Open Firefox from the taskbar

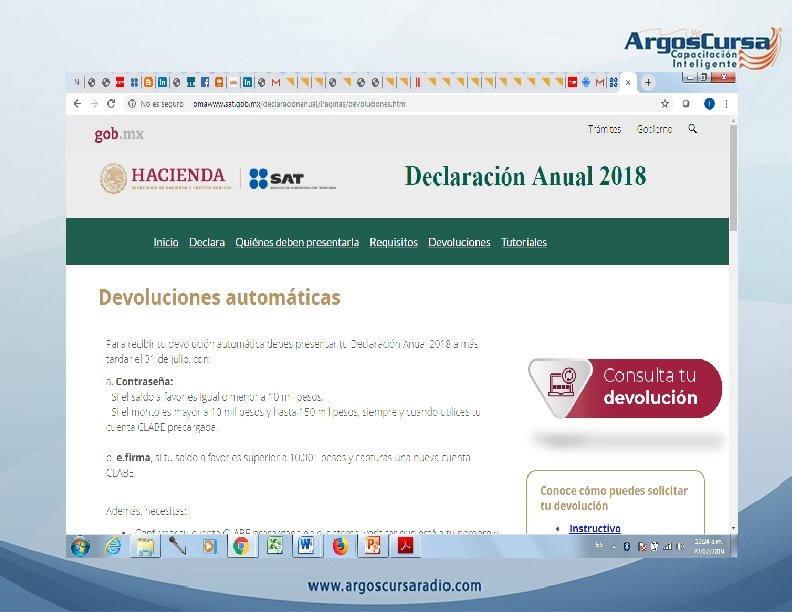pos(340,546)
